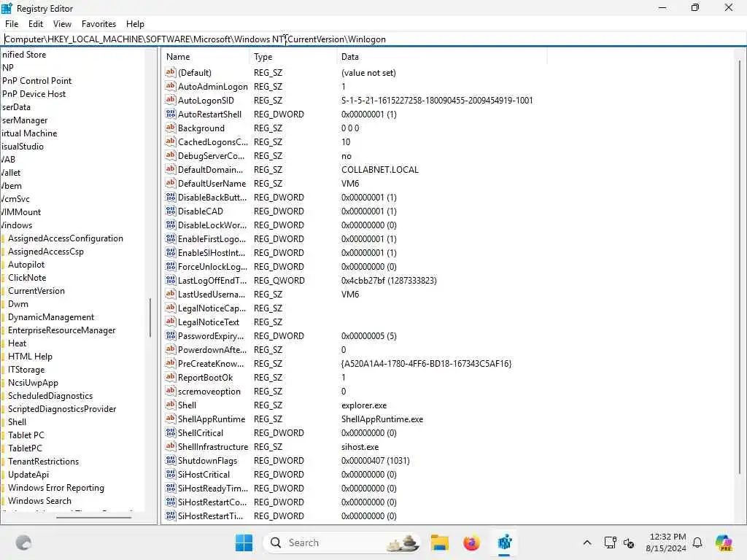Open File Explorer from taskbar
The height and width of the screenshot is (560, 747).
[439, 542]
